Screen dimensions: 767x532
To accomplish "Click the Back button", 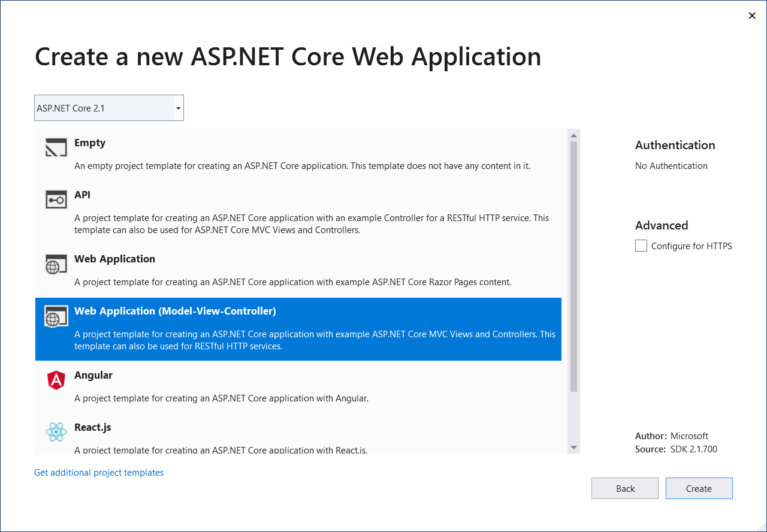I will tap(624, 488).
